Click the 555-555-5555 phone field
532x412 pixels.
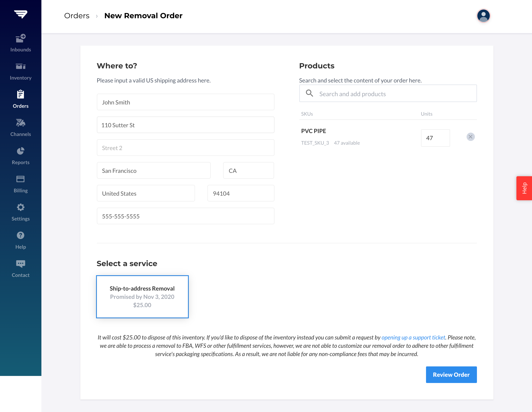[185, 216]
